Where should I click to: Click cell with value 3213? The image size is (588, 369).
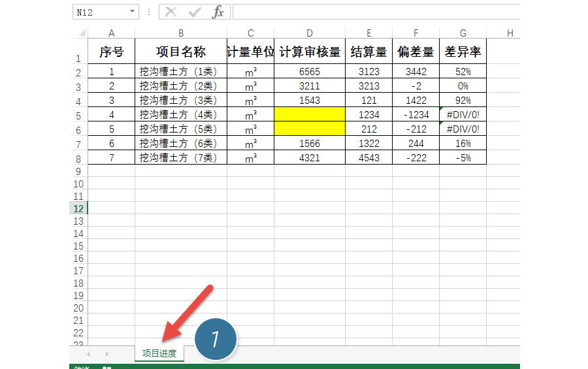(x=368, y=86)
